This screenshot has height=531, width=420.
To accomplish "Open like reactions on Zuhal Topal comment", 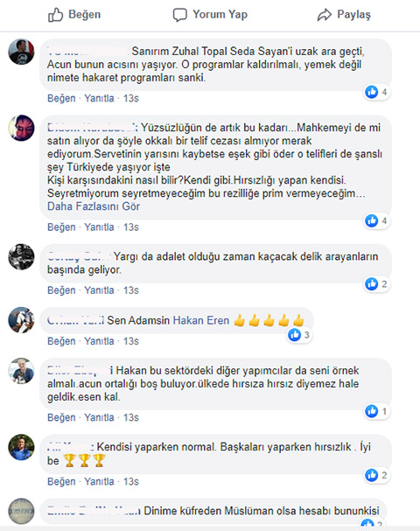I will point(376,92).
